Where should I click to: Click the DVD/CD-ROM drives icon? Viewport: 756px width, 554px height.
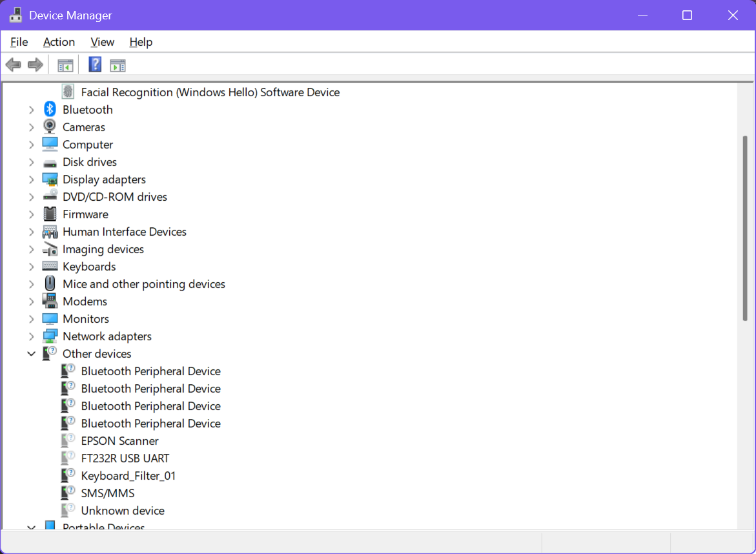pos(50,195)
